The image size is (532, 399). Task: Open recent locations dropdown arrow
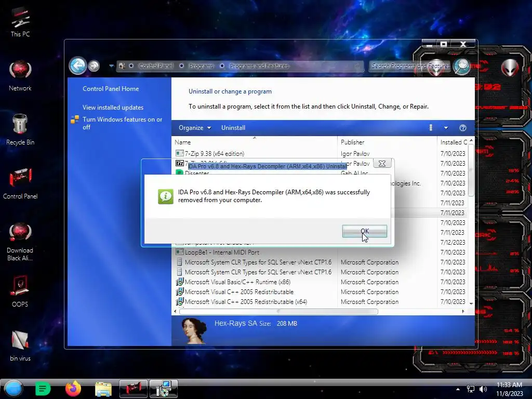click(x=111, y=66)
